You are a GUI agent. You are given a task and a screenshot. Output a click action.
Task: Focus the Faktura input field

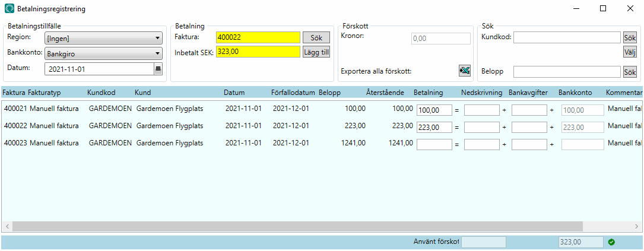coord(258,37)
